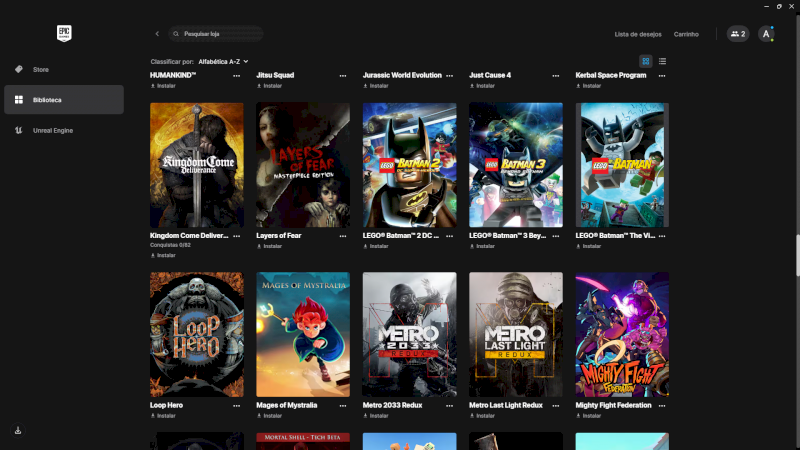Open the friends list icon
The width and height of the screenshot is (800, 450).
pyautogui.click(x=738, y=34)
